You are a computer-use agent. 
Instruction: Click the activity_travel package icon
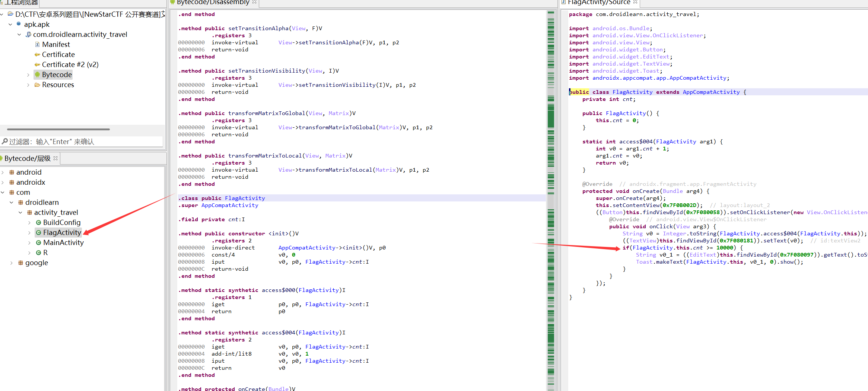29,212
